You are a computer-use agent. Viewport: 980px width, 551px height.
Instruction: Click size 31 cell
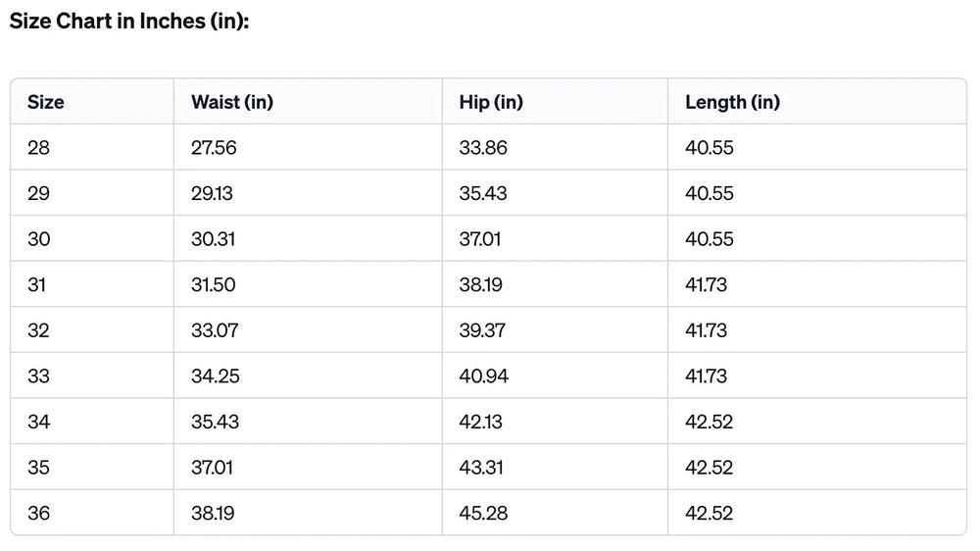point(37,285)
